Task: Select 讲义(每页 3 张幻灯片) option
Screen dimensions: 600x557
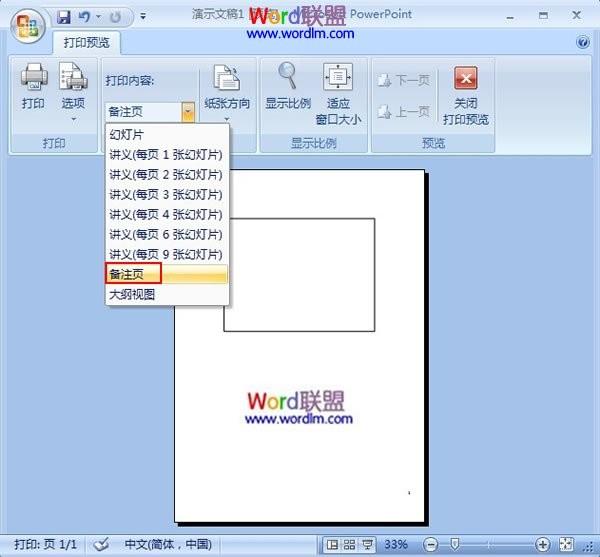Action: [166, 195]
